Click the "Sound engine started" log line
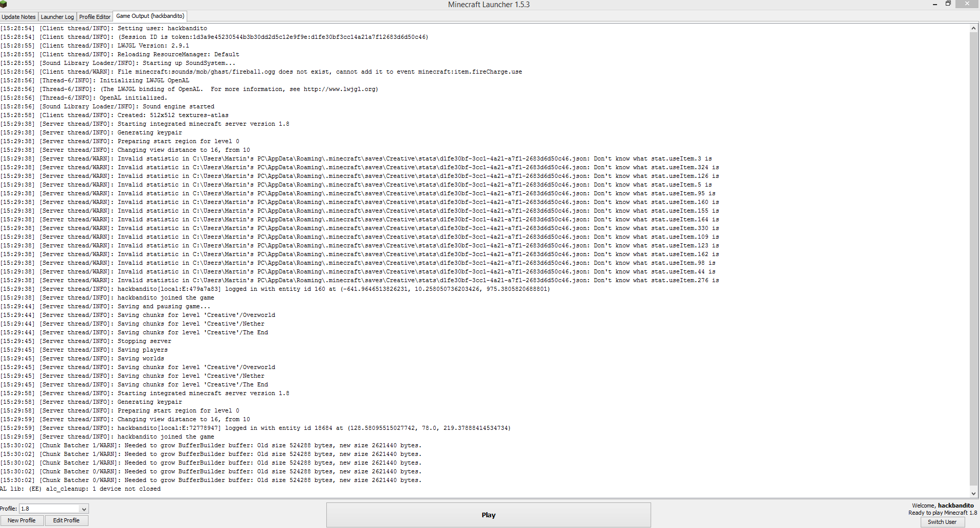The image size is (980, 528). (107, 107)
